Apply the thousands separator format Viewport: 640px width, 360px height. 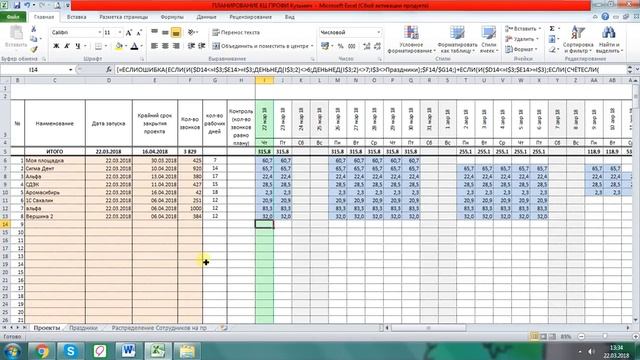tap(352, 47)
